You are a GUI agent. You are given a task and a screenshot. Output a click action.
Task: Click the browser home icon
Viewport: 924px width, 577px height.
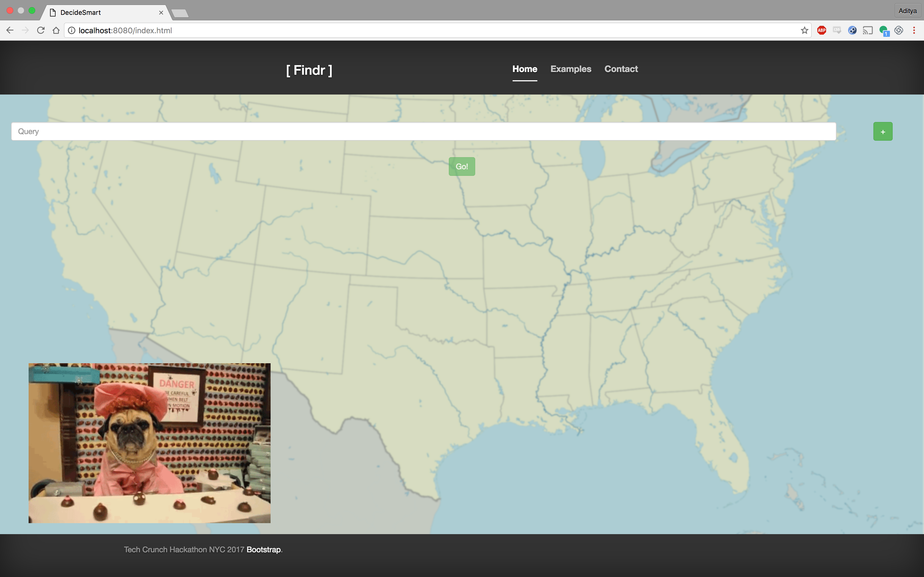coord(56,30)
